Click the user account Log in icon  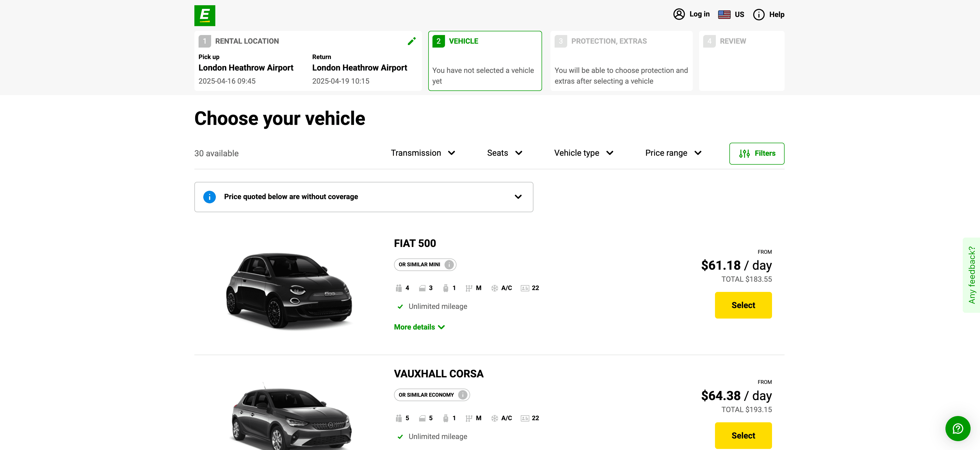pos(679,14)
